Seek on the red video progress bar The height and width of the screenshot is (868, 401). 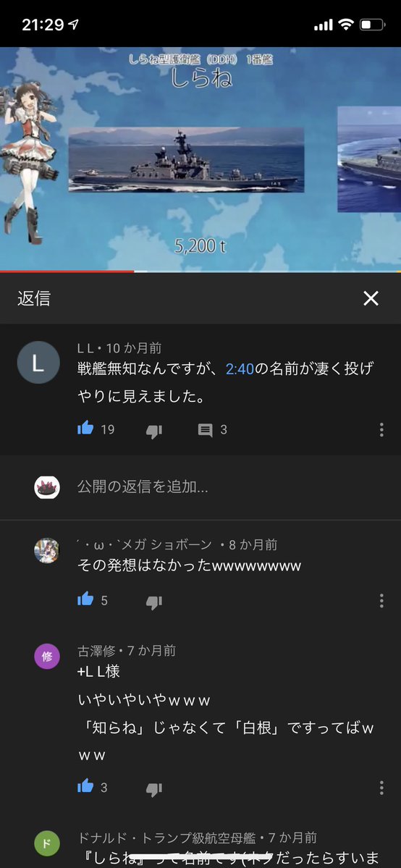[200, 271]
